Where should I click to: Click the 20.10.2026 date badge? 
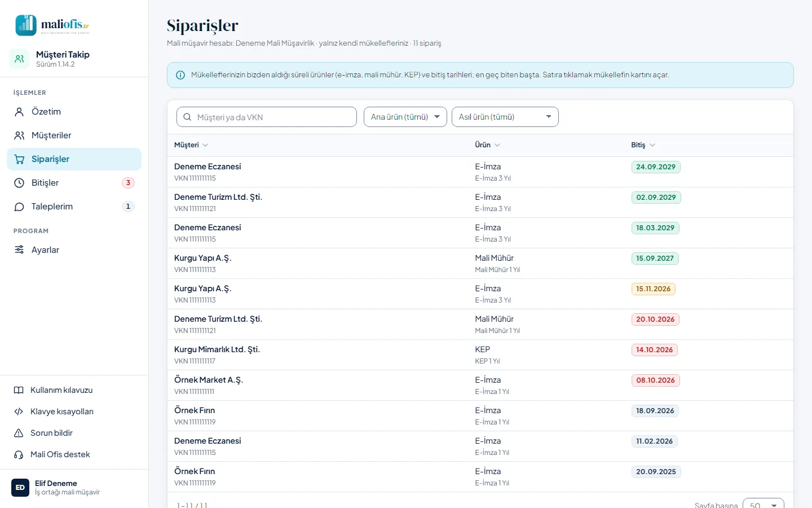tap(655, 319)
